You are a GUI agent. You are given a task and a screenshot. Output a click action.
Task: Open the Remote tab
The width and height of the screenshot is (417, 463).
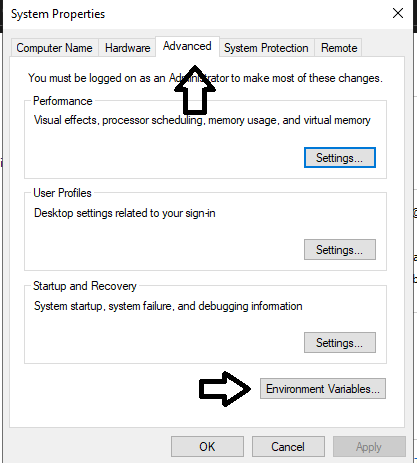[x=339, y=48]
